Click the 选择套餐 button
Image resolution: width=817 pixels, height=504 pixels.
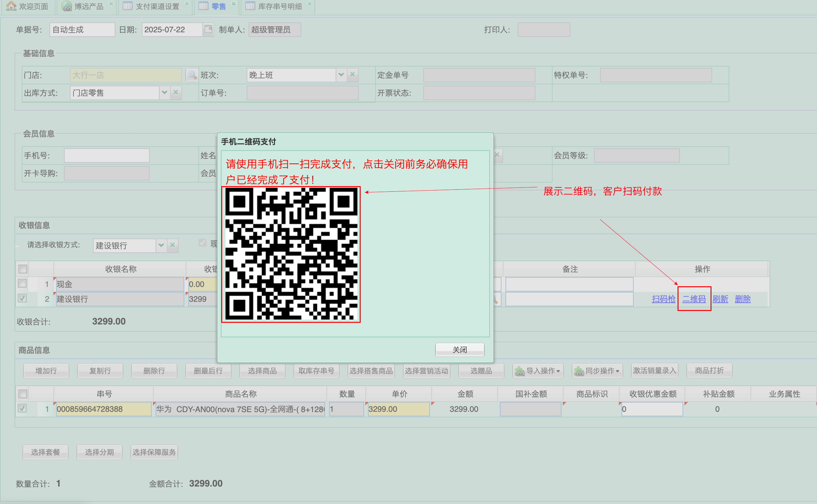[45, 452]
